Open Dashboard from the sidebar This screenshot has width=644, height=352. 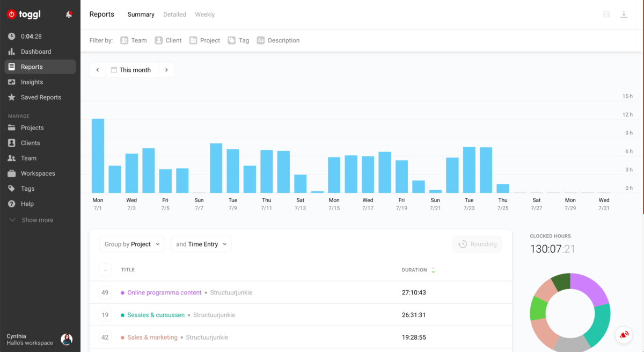[x=35, y=52]
